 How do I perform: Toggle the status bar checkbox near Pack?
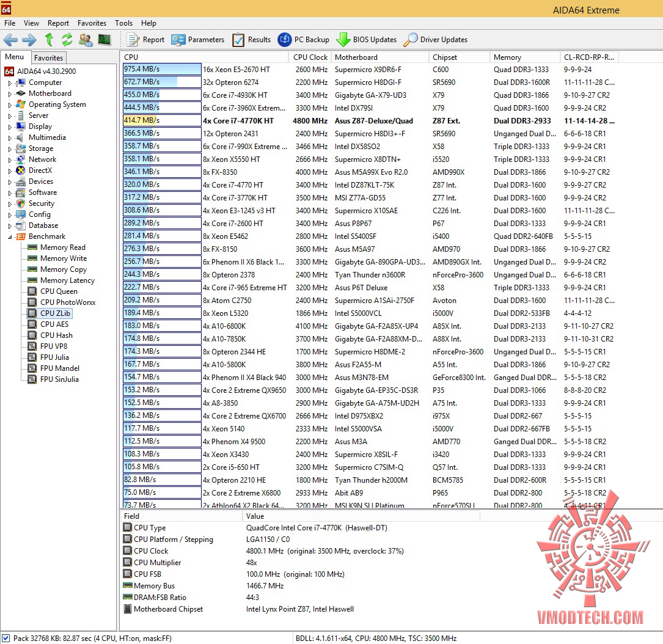point(5,638)
